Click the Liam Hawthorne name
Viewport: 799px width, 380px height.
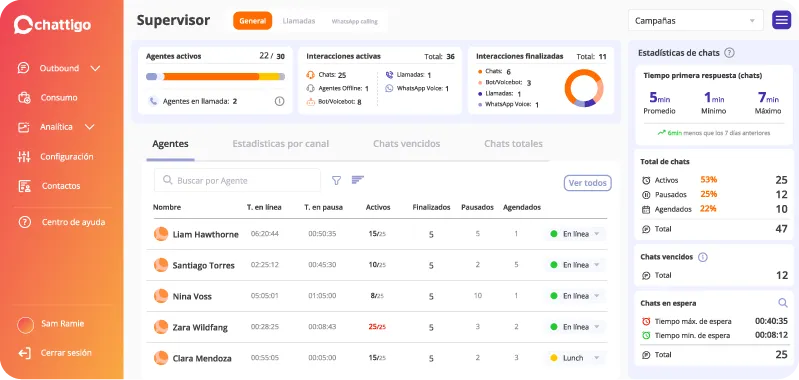(205, 234)
